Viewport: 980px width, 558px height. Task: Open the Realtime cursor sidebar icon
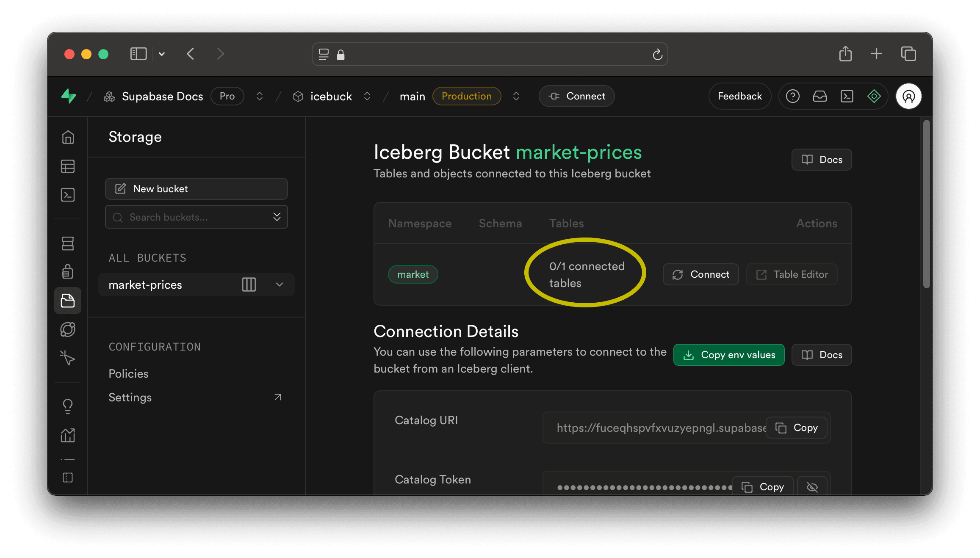(x=68, y=358)
